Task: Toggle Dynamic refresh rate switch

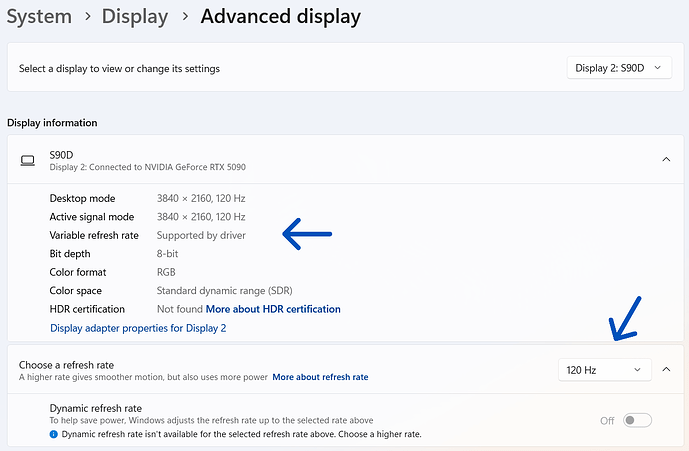Action: [637, 420]
